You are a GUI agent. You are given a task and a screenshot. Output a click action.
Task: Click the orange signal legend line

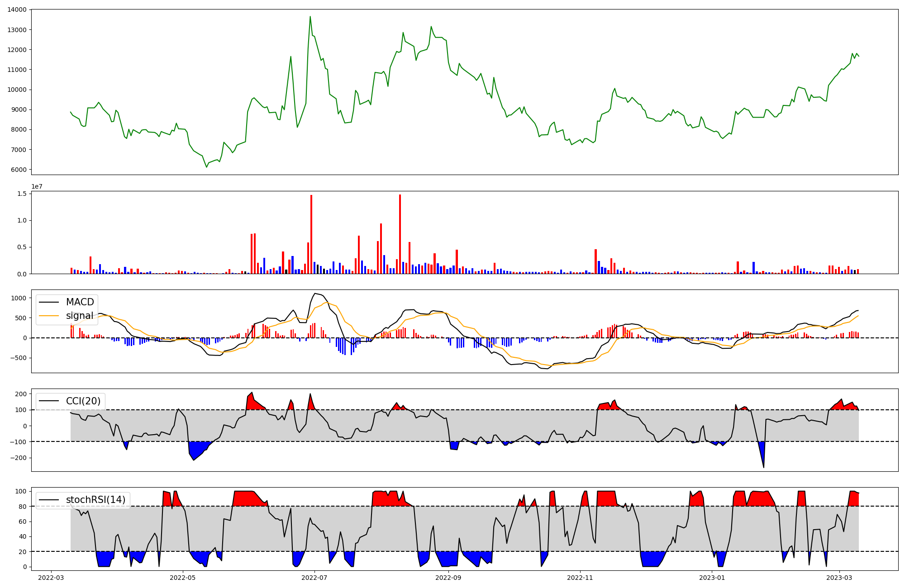(x=49, y=316)
